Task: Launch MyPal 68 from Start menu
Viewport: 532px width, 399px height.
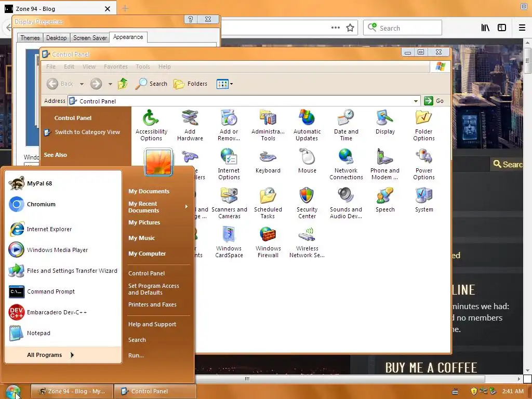Action: tap(63, 183)
